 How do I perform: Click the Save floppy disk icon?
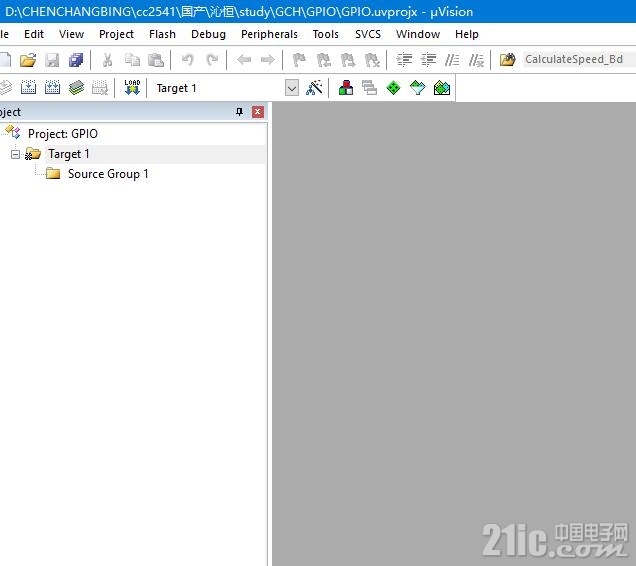pyautogui.click(x=52, y=60)
